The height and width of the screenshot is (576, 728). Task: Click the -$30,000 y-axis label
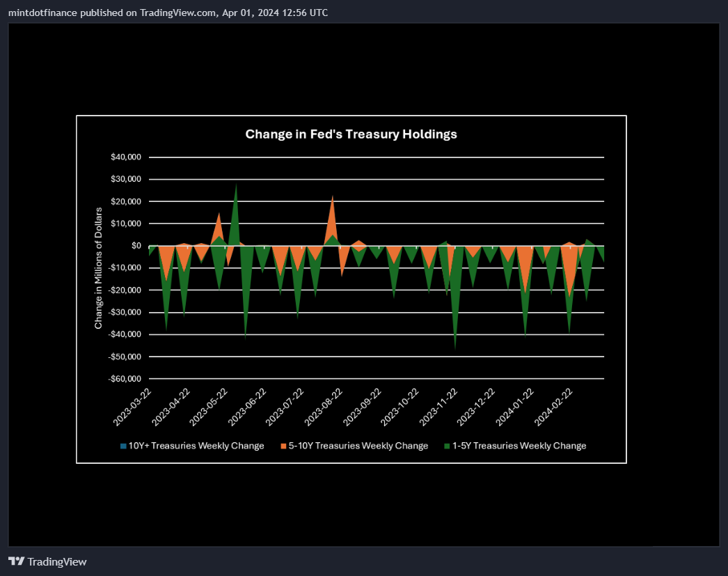click(125, 312)
